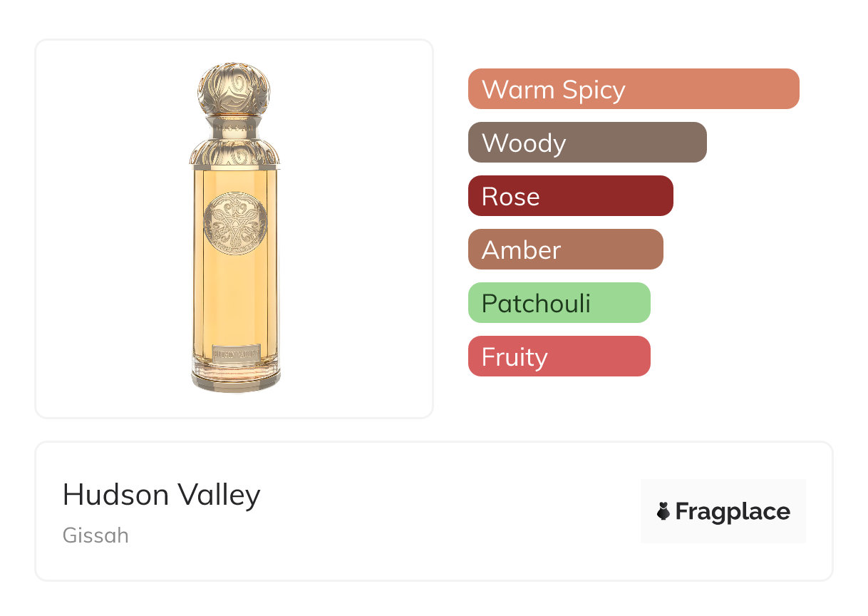Image resolution: width=868 pixels, height=616 pixels.
Task: Click the Fragplace bottle logo icon
Action: (663, 511)
